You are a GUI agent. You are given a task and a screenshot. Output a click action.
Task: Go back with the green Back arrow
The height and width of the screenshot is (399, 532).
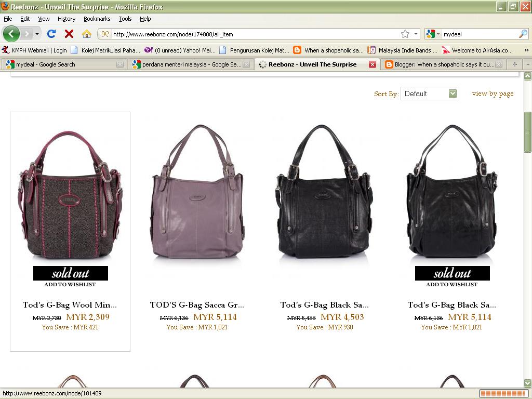11,34
